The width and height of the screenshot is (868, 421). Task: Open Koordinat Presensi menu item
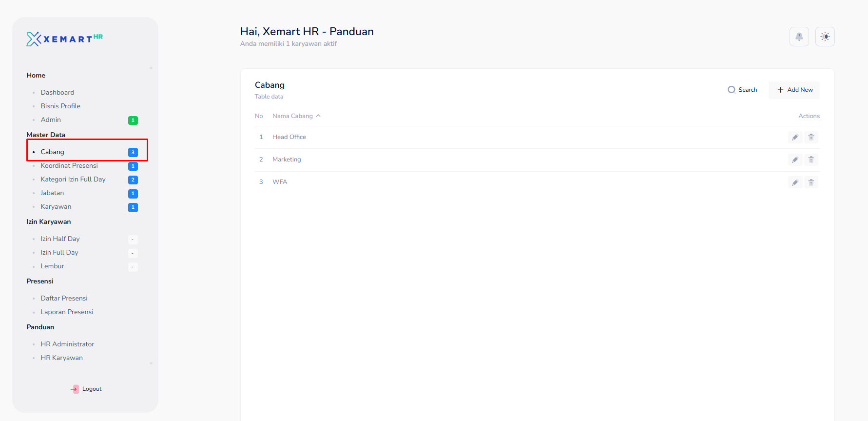point(69,165)
